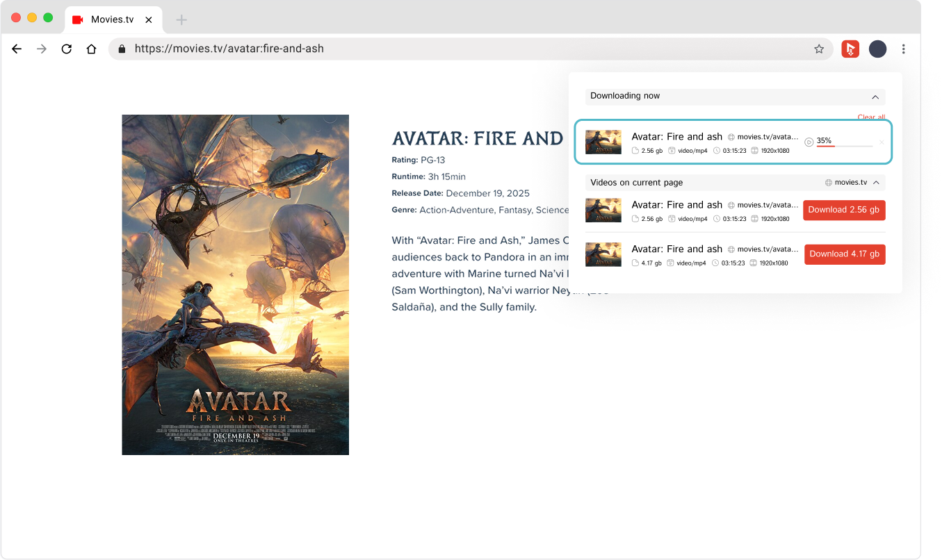Cancel the in-progress download with the X
Image resolution: width=949 pixels, height=560 pixels.
pos(882,142)
